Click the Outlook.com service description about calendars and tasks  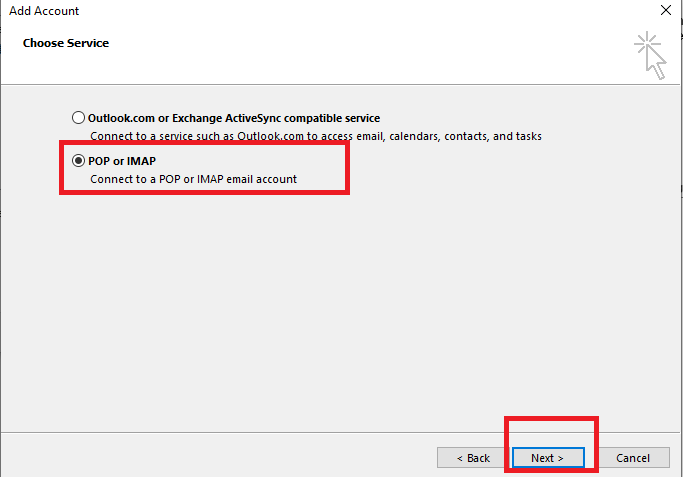(316, 136)
